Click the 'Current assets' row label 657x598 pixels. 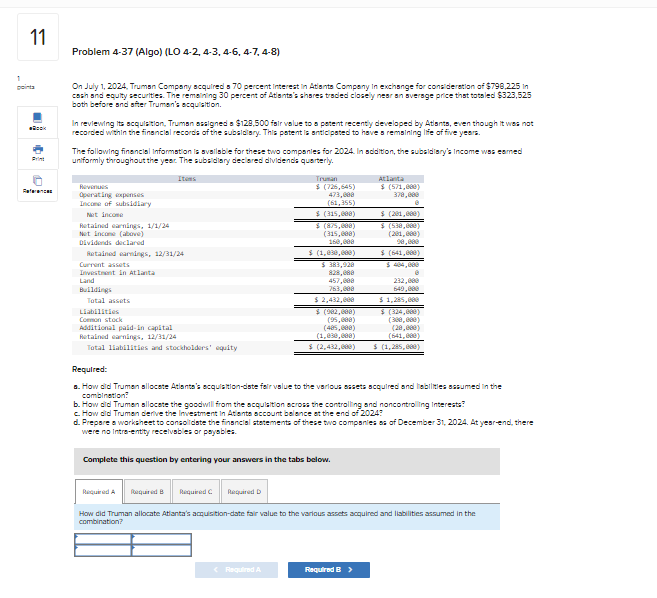click(x=104, y=265)
